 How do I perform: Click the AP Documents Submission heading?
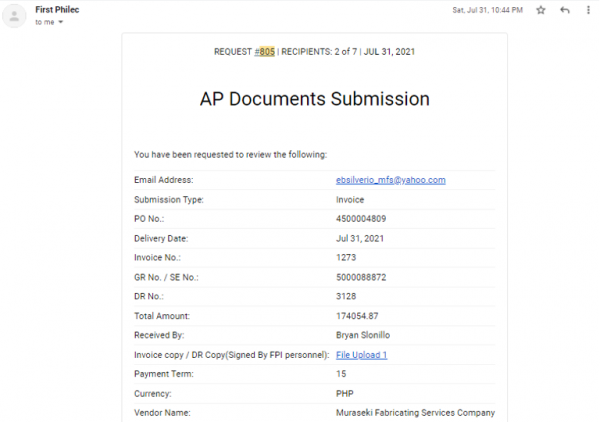(315, 99)
